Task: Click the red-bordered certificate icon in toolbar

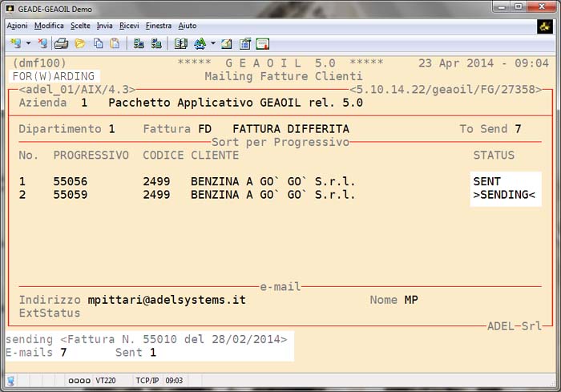Action: click(x=262, y=43)
